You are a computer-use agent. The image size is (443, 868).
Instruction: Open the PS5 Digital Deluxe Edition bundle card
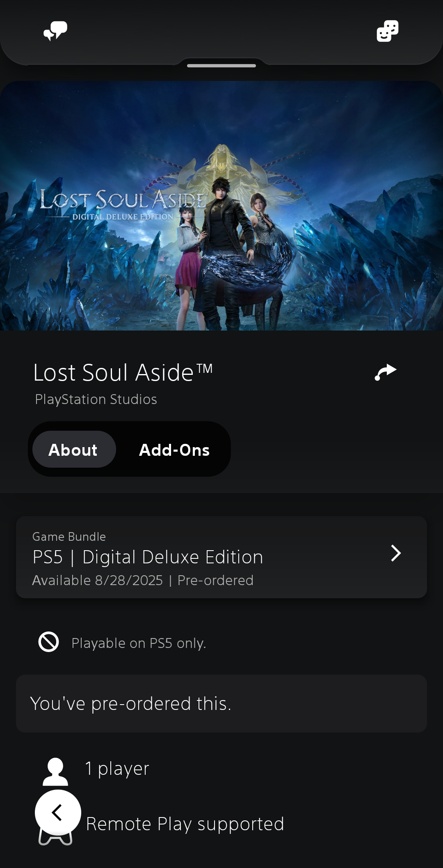tap(221, 557)
